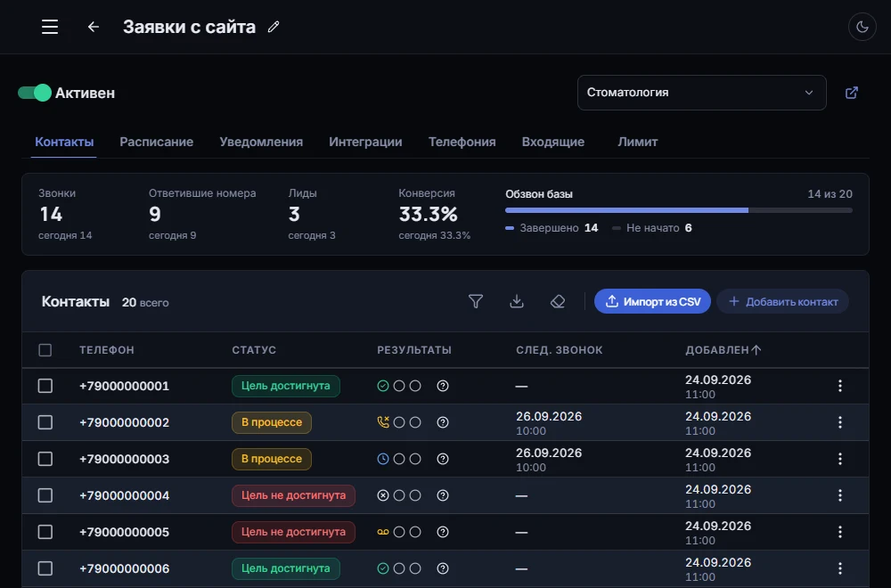Open Стоматология in external link icon
The width and height of the screenshot is (891, 588).
tap(851, 93)
